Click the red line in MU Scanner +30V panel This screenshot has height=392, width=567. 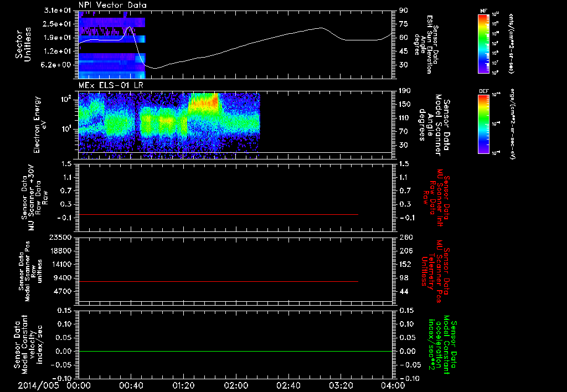(218, 214)
